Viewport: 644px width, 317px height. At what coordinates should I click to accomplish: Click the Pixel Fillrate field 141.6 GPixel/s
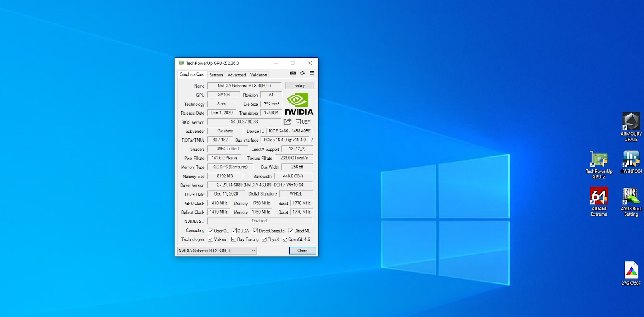pyautogui.click(x=225, y=158)
